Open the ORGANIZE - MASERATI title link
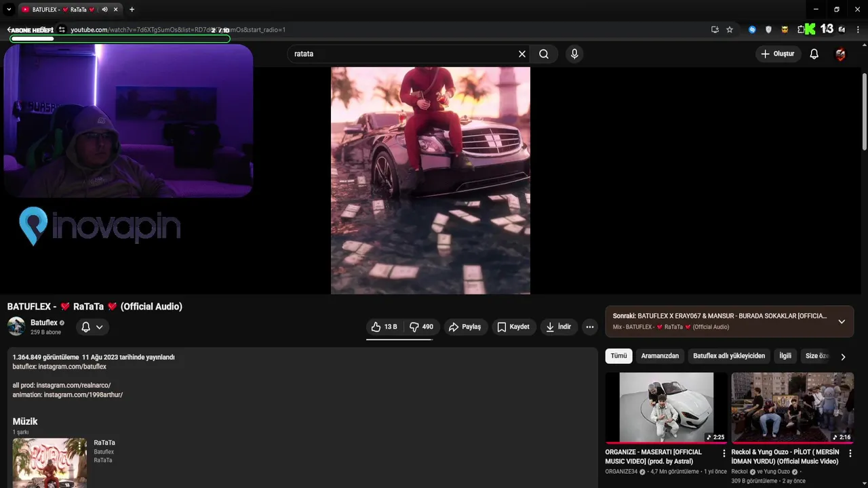 click(x=654, y=457)
